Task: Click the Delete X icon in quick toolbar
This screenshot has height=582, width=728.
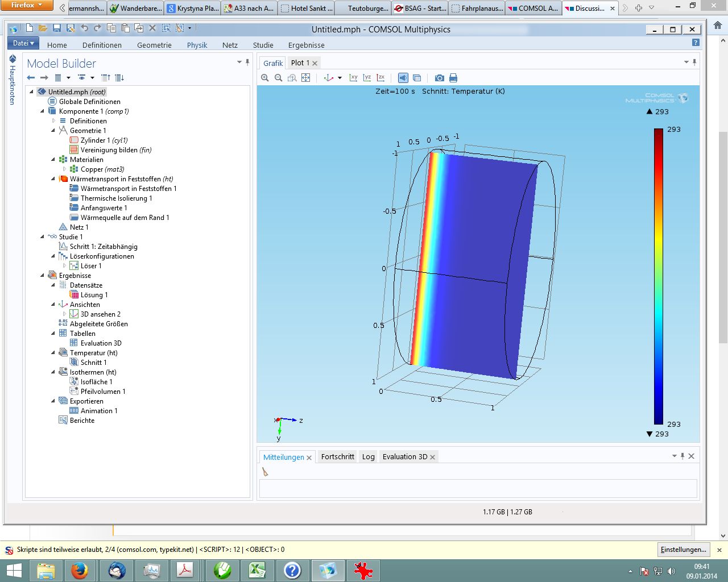Action: tap(152, 28)
